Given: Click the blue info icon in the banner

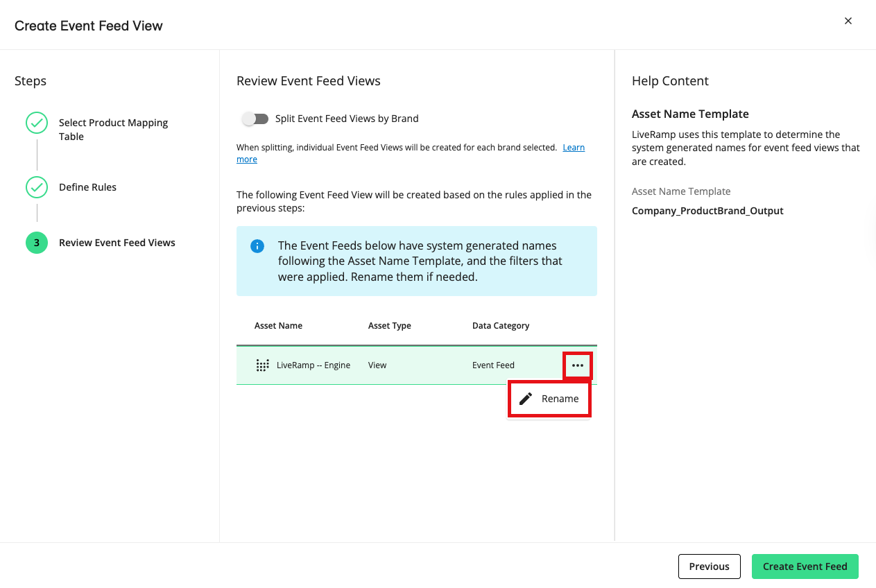Looking at the screenshot, I should pos(257,246).
